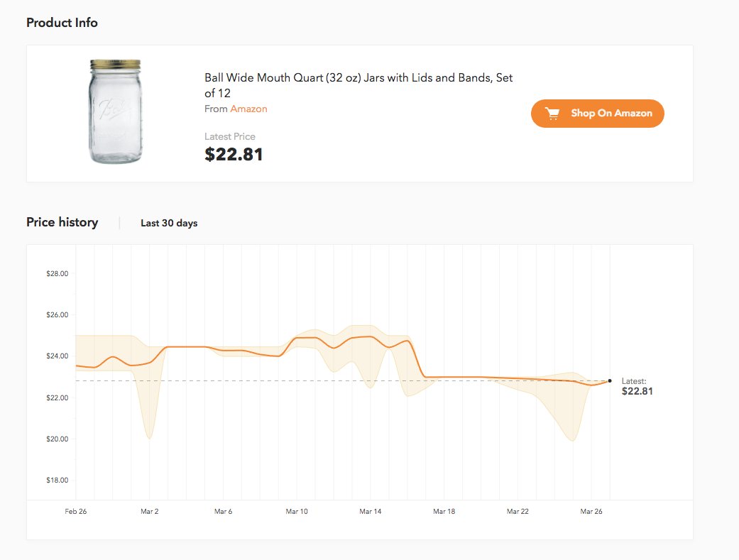The height and width of the screenshot is (560, 739).
Task: Click the Ball mason jar product image
Action: click(116, 111)
